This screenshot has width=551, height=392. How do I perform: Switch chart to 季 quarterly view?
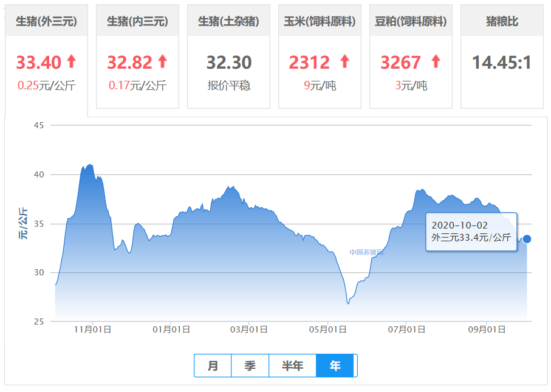[250, 365]
